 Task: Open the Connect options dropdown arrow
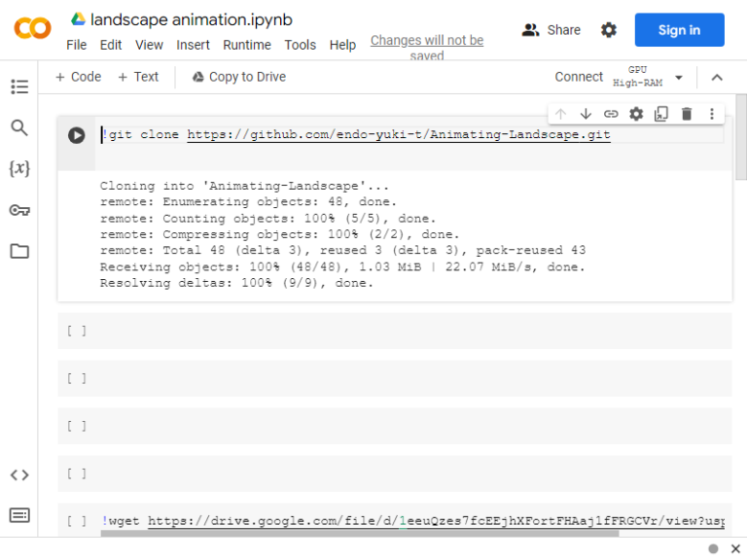[x=679, y=77]
